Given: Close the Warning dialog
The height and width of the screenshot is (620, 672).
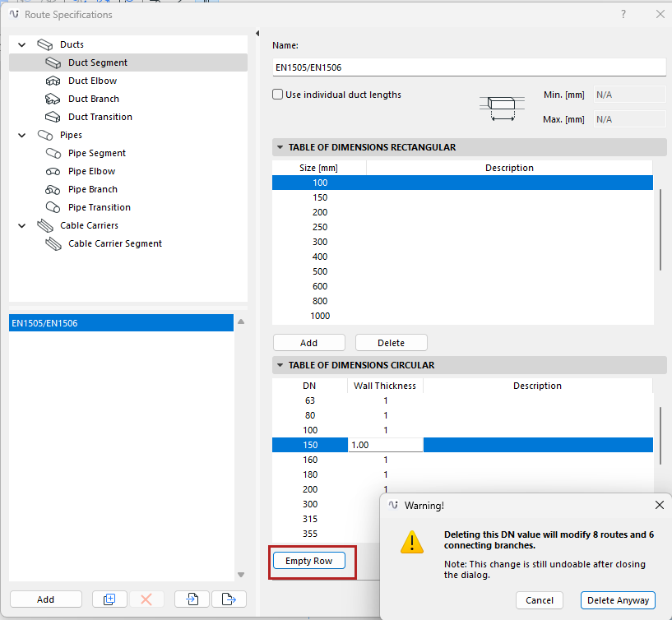Looking at the screenshot, I should tap(660, 505).
